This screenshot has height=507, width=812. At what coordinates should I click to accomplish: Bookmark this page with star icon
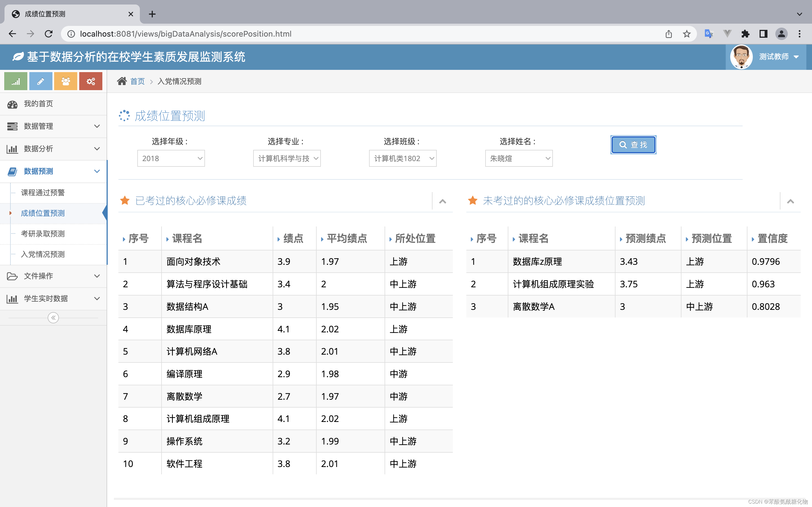coord(687,34)
